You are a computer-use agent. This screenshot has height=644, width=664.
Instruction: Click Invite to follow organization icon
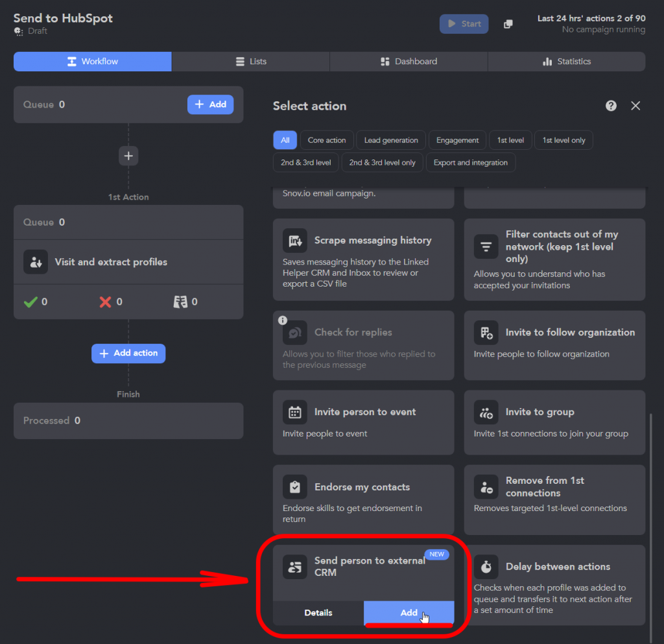pyautogui.click(x=486, y=333)
